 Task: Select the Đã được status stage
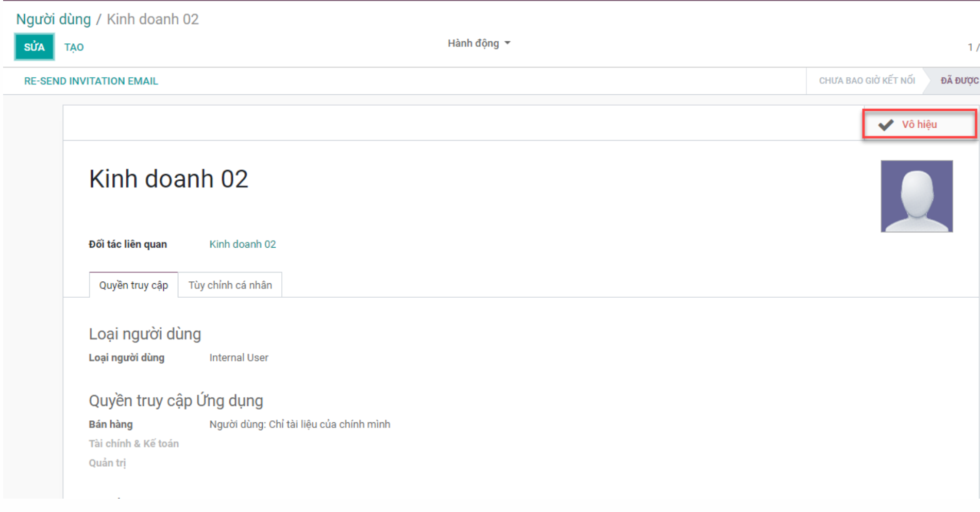pyautogui.click(x=958, y=81)
